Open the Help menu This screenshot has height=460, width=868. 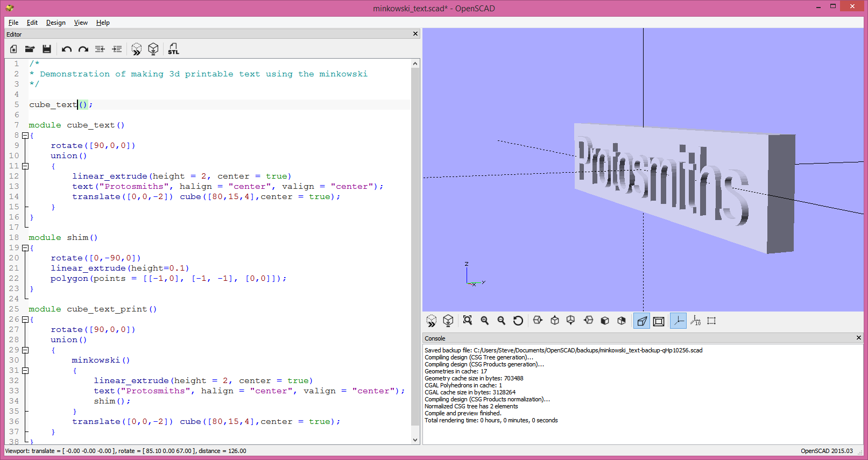pos(103,23)
